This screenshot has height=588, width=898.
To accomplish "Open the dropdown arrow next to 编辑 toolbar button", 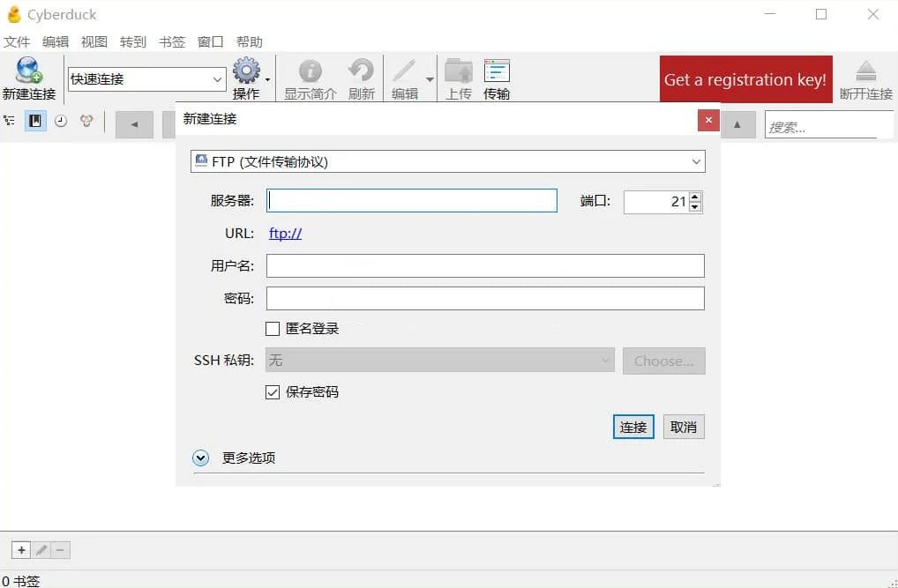I will pos(430,79).
